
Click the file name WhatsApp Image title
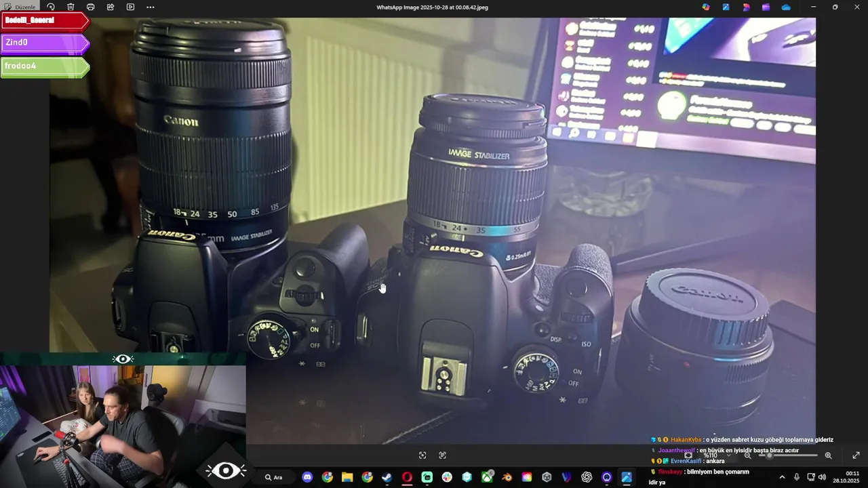click(432, 7)
